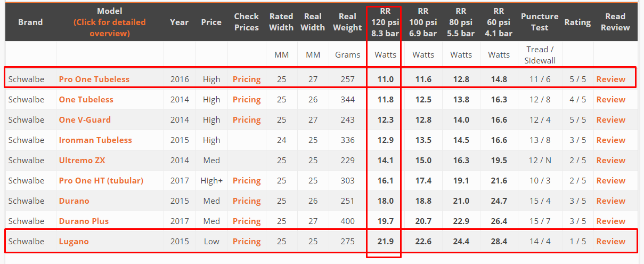Click the Durano Plus model link

84,221
